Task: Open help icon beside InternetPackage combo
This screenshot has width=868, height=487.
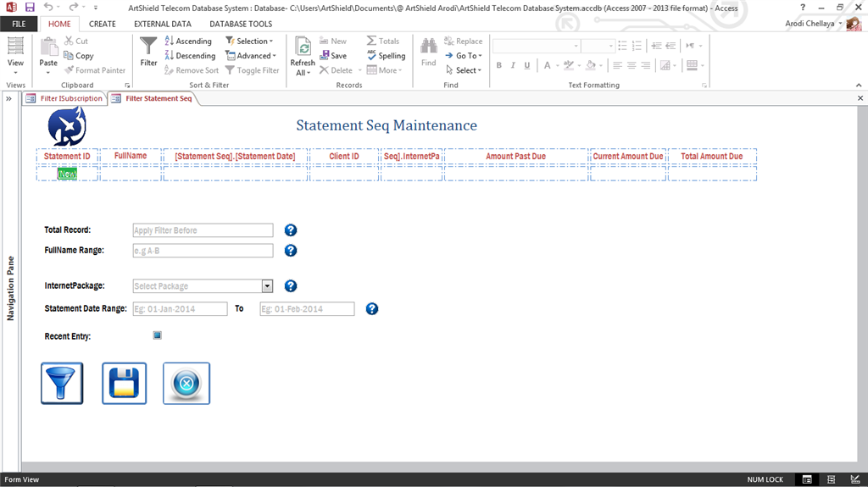Action: click(291, 286)
